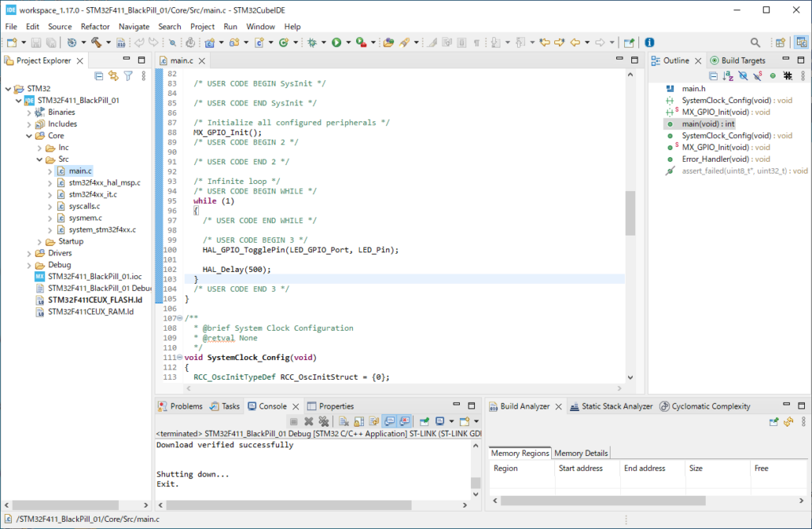Open Project Explorer filter funnel icon

(x=128, y=76)
